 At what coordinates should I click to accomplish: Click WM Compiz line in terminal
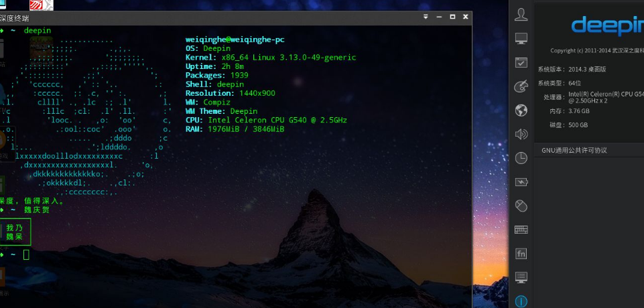(208, 102)
